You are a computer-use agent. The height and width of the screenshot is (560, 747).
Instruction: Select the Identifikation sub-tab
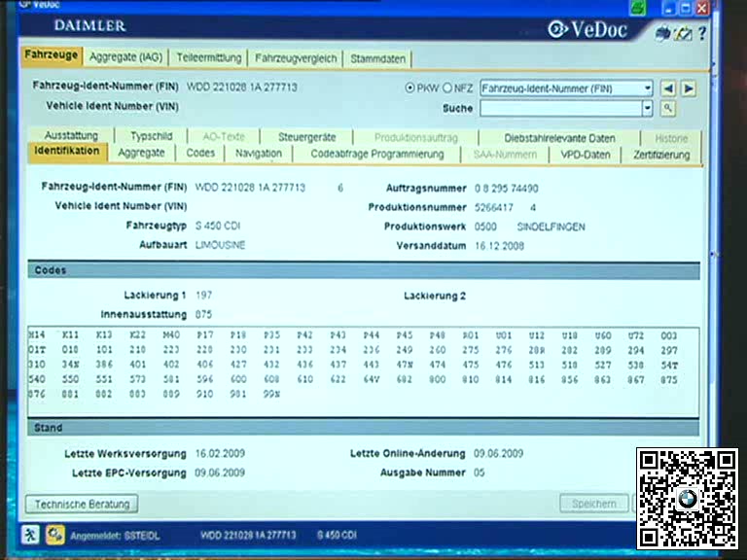67,152
